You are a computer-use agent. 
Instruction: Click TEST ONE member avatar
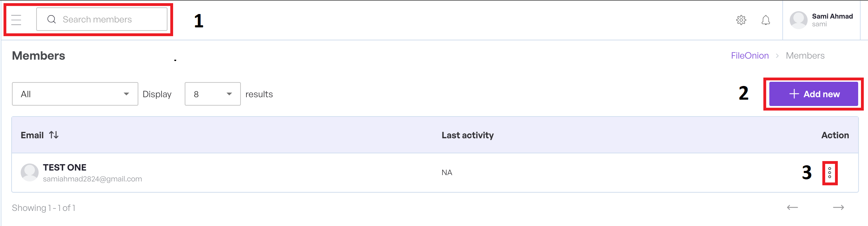29,172
